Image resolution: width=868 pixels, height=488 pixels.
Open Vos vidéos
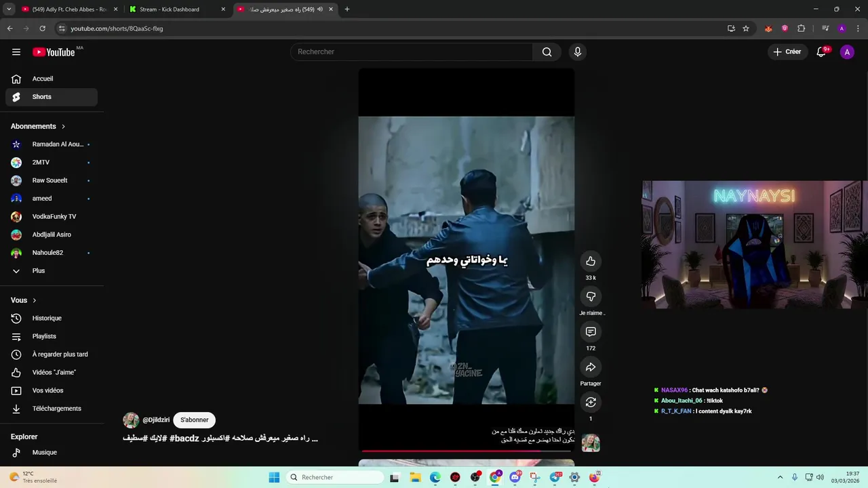click(x=52, y=390)
